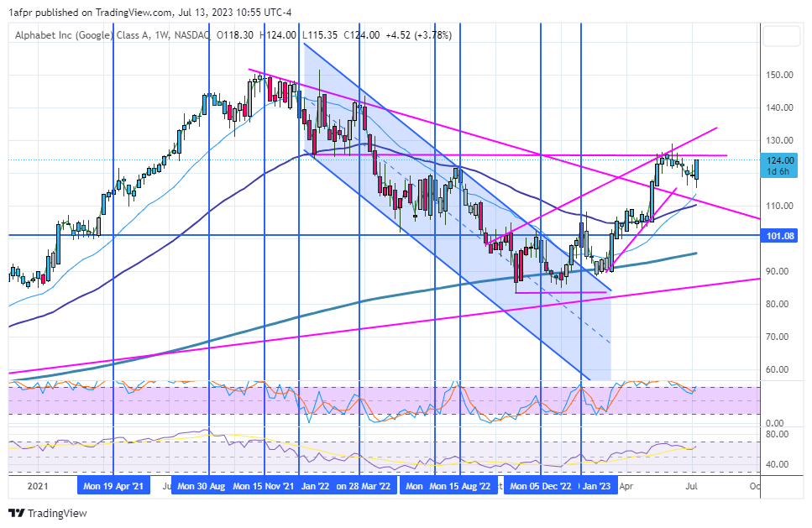Click the TradingView logo at bottom left
Image resolution: width=812 pixels, height=528 pixels.
(48, 513)
